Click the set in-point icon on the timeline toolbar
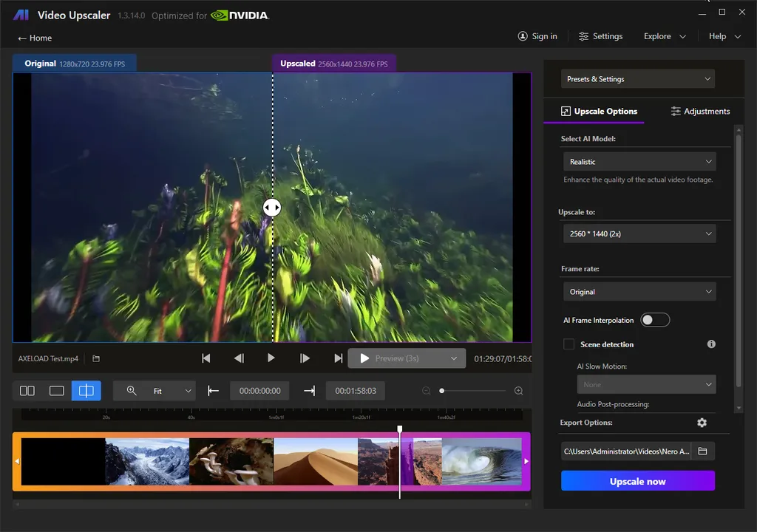This screenshot has width=757, height=532. [214, 390]
